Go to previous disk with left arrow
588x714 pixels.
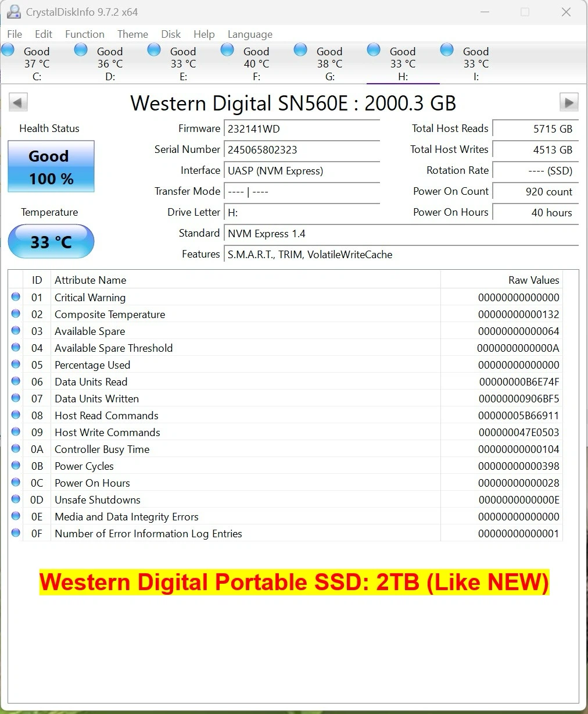[18, 103]
